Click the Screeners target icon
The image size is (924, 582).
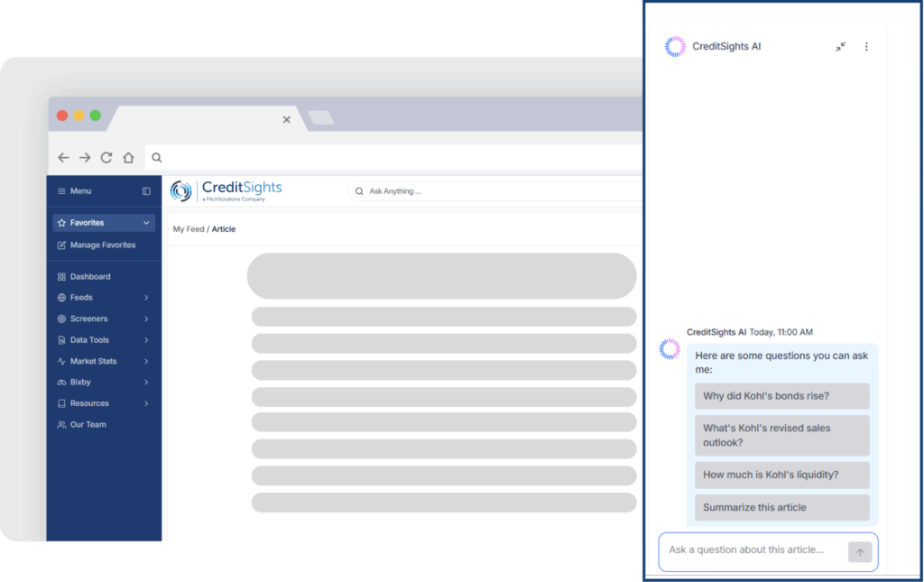61,319
